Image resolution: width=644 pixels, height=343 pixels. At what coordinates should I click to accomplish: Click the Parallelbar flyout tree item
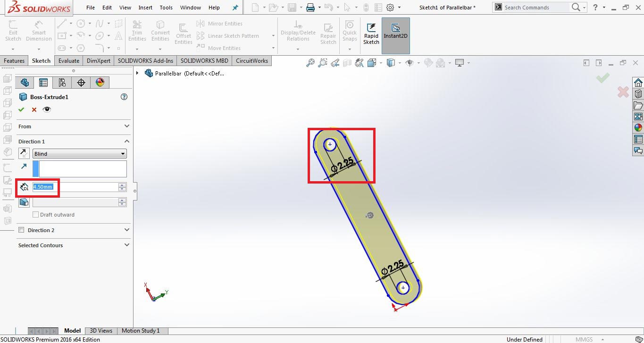(x=184, y=73)
